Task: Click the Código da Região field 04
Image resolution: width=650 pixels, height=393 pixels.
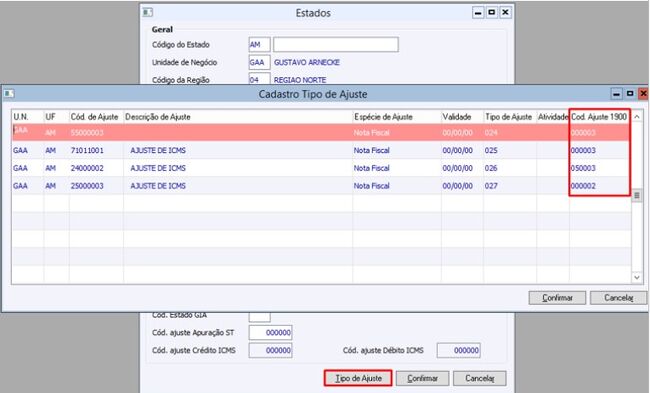Action: [260, 79]
